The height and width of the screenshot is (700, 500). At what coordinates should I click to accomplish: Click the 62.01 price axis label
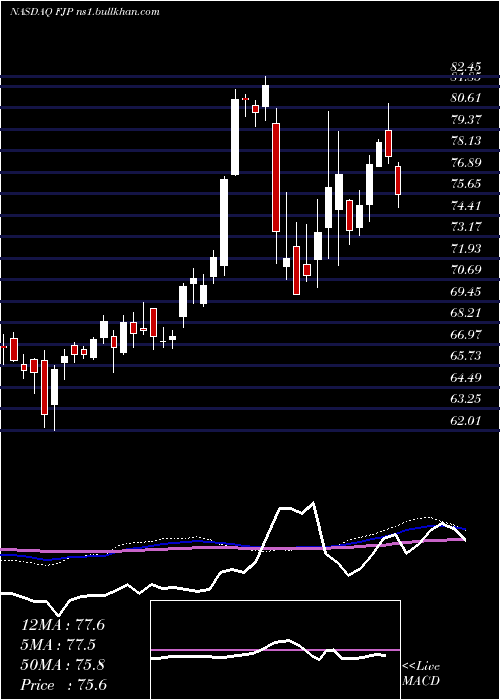click(466, 421)
